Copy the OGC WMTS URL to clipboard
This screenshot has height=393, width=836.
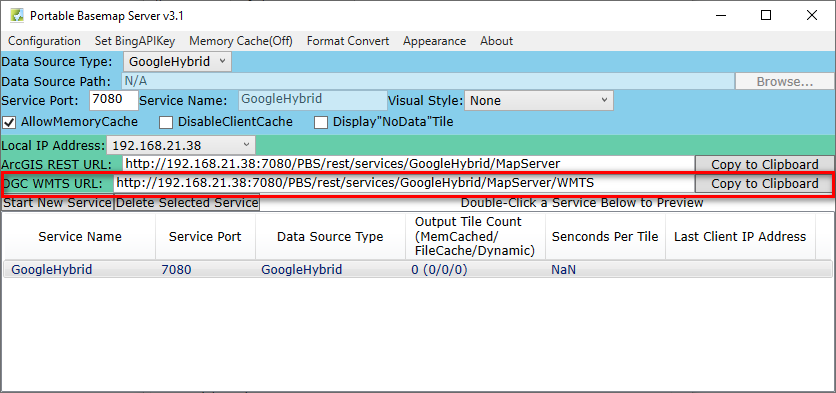point(765,183)
